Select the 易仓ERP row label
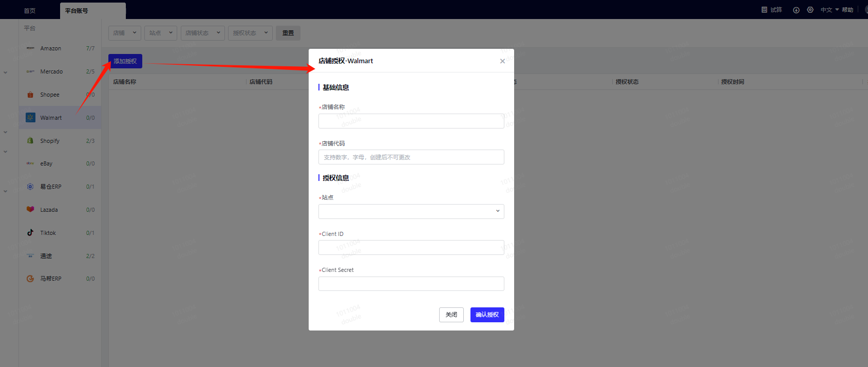The width and height of the screenshot is (868, 367). pos(51,187)
